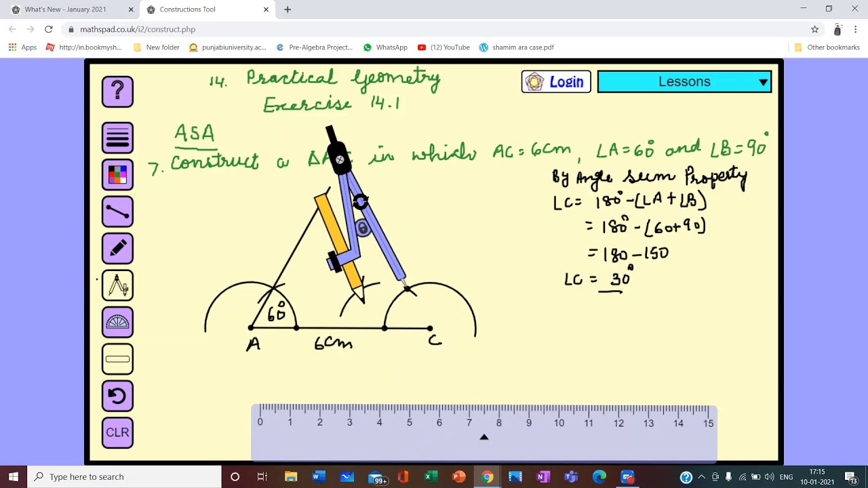The image size is (868, 488).
Task: Open Microsoft Teams from taskbar
Action: click(x=571, y=477)
